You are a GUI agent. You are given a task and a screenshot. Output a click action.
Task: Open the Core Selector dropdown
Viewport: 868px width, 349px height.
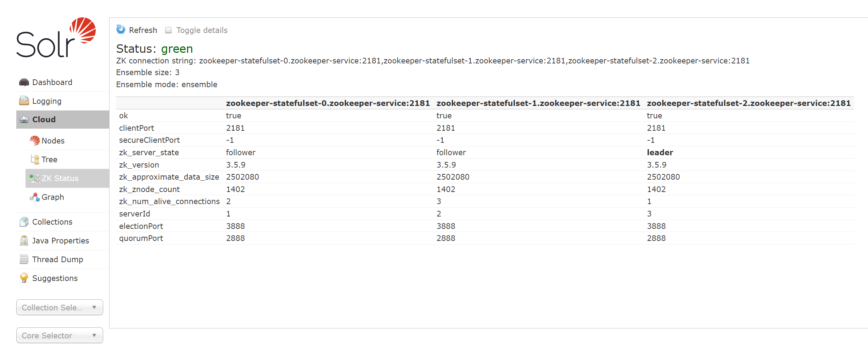pos(59,336)
